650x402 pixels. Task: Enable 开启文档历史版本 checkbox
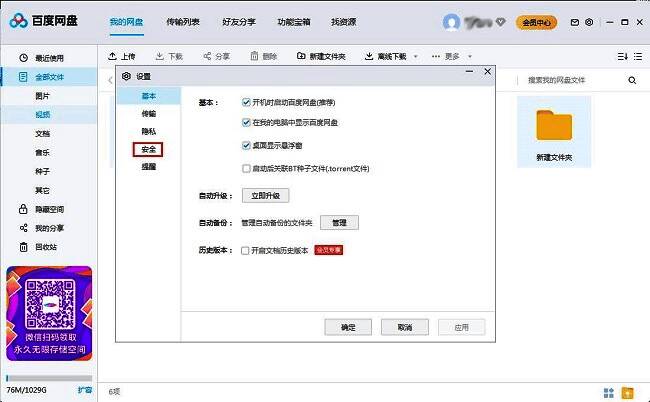(x=245, y=251)
